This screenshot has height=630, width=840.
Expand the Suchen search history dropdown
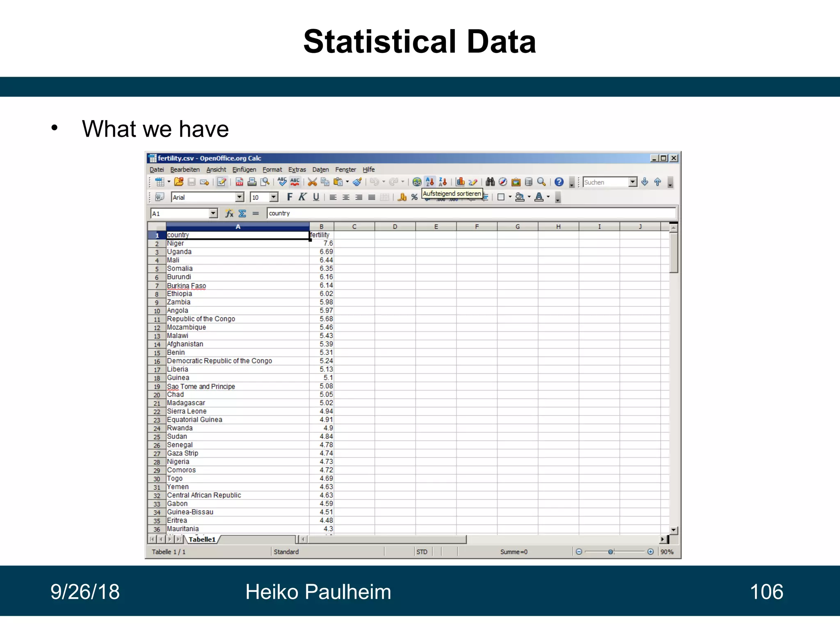[x=633, y=182]
